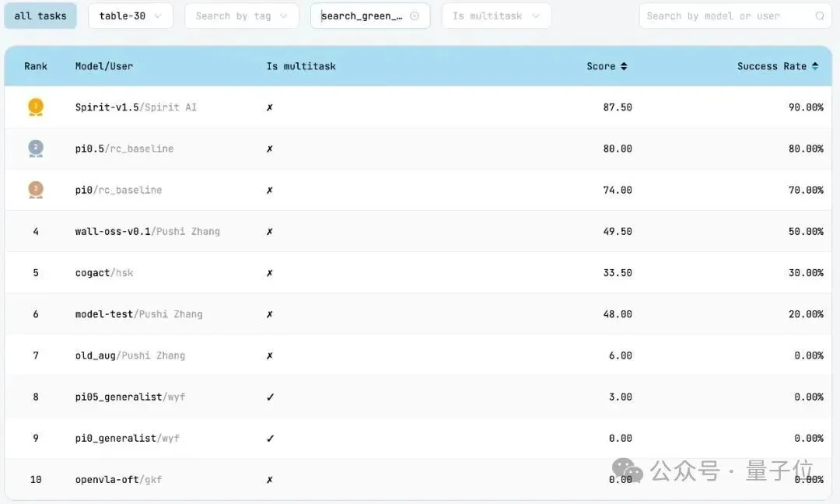Select the all tasks tab
The height and width of the screenshot is (504, 840).
(40, 15)
